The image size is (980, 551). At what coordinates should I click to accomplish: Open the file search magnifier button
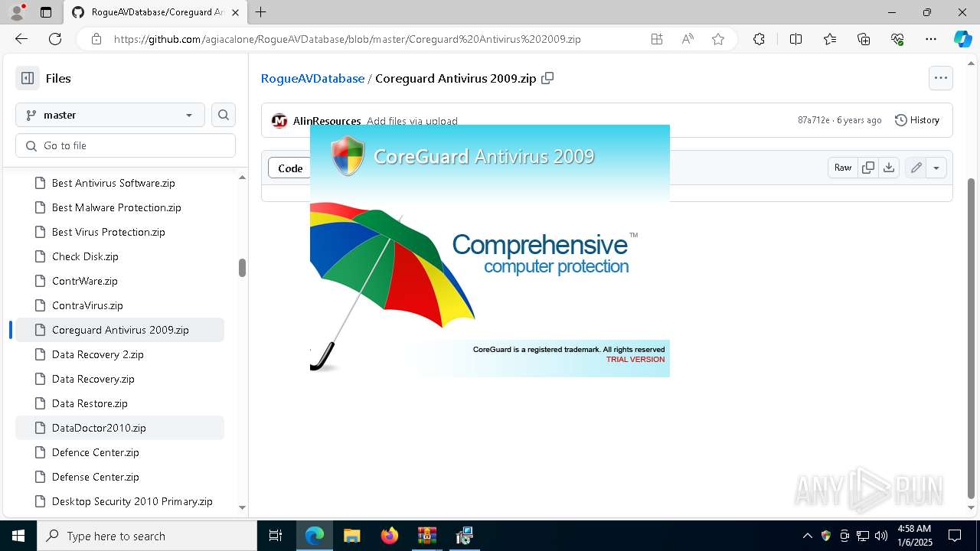(224, 115)
